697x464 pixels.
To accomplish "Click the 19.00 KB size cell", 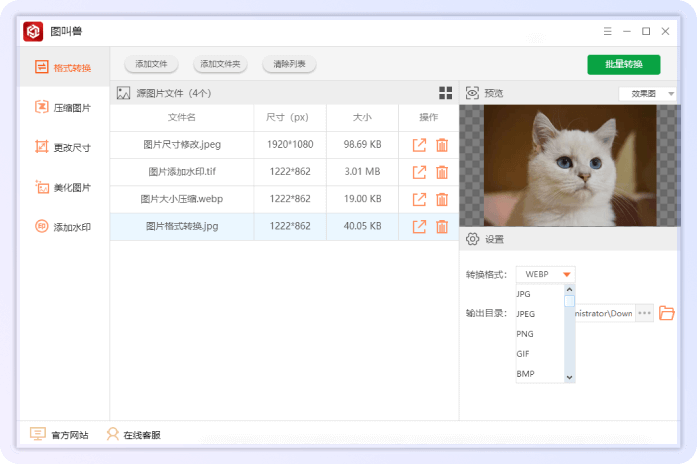I will [362, 199].
